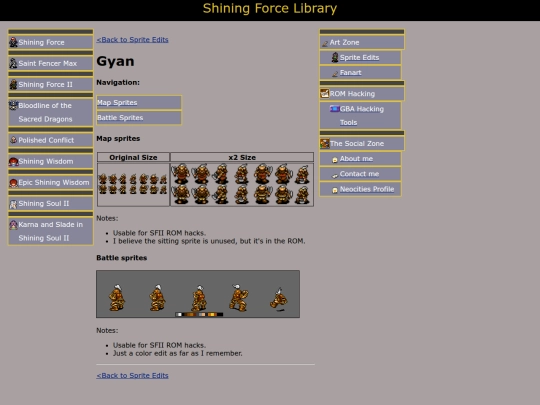Open Kama and Slade in Shining Soul II
This screenshot has width=540, height=405.
pyautogui.click(x=51, y=231)
